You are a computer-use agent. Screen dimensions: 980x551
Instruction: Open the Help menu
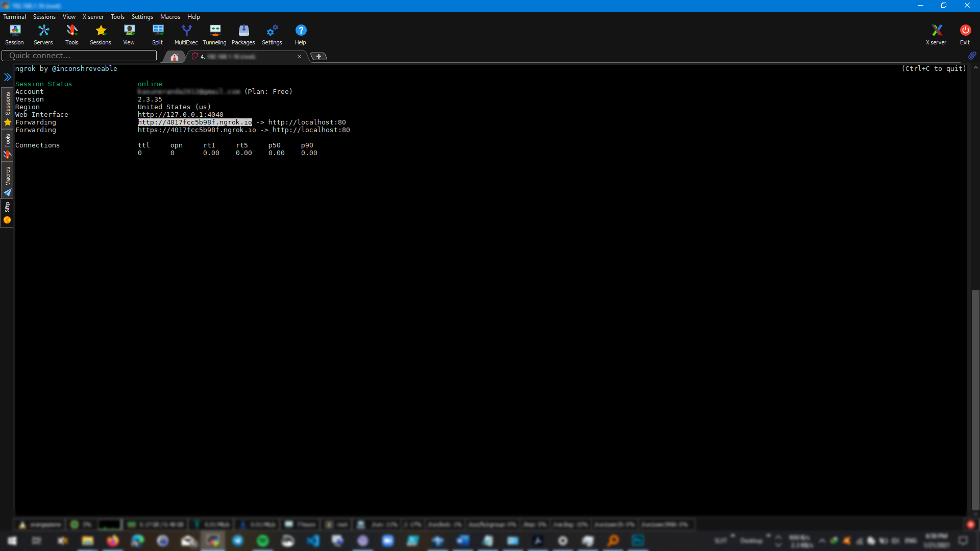coord(193,17)
